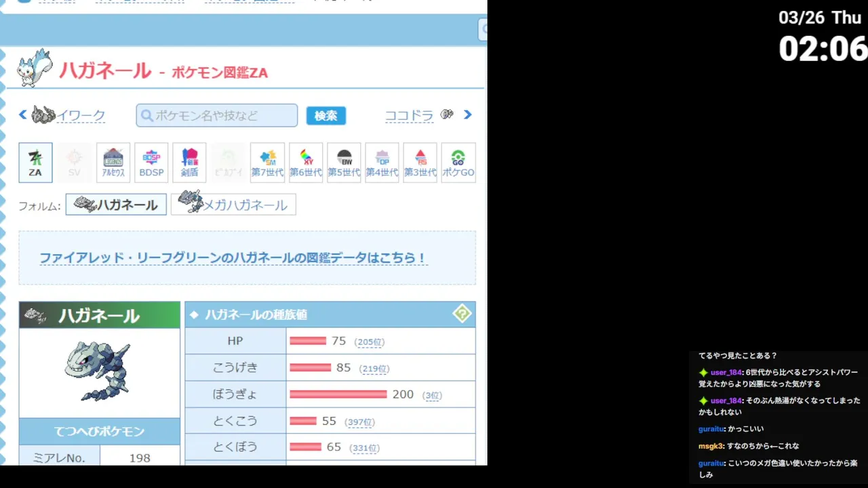The height and width of the screenshot is (488, 868).
Task: Switch to 第5世代 generation tab
Action: 344,163
